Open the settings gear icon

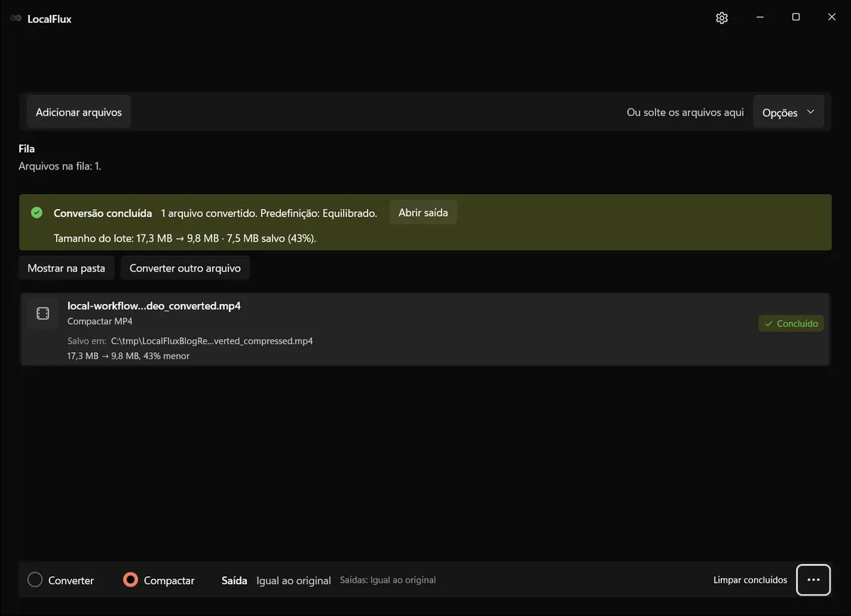point(722,18)
